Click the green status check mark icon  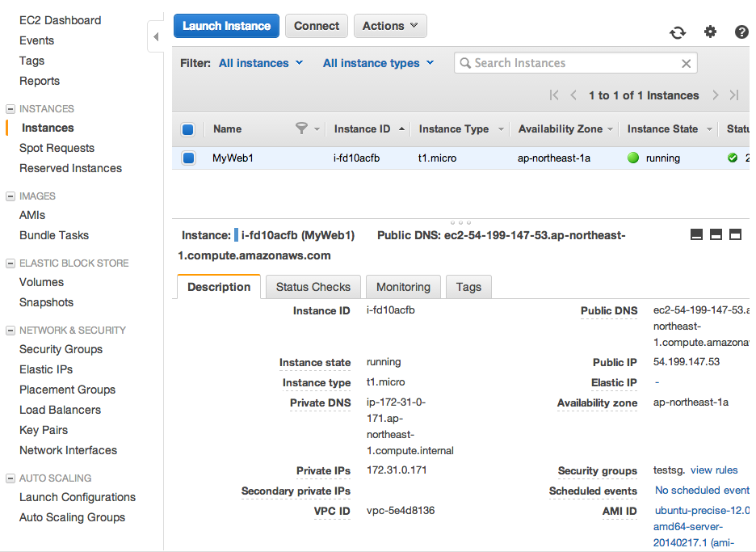click(x=733, y=158)
